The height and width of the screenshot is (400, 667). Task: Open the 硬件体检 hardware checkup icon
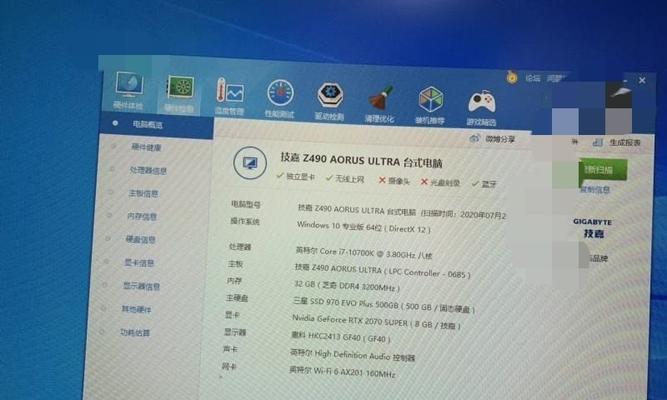pyautogui.click(x=129, y=89)
